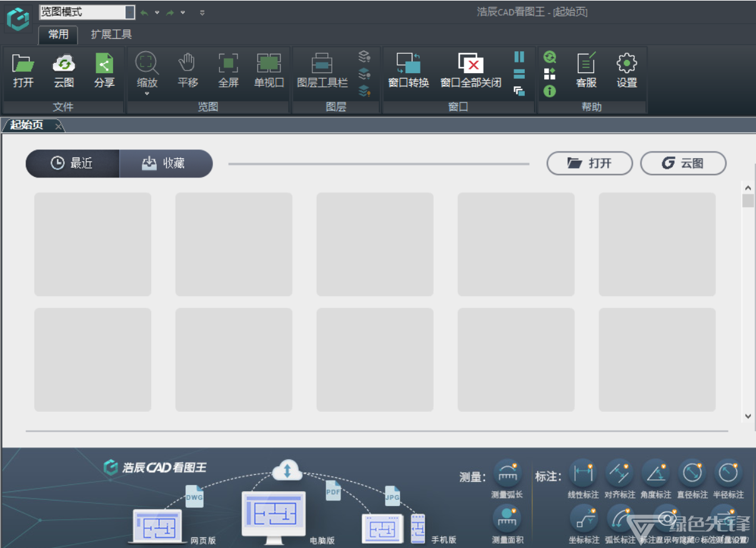
Task: Click the 浩辰CAD app logo button
Action: (18, 18)
